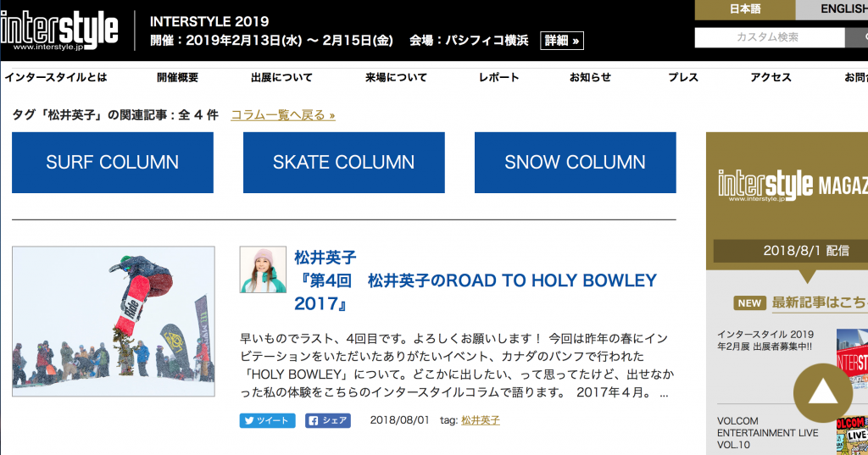Viewport: 868px width, 455px height.
Task: Click the Interstyle logo in header
Action: [59, 31]
